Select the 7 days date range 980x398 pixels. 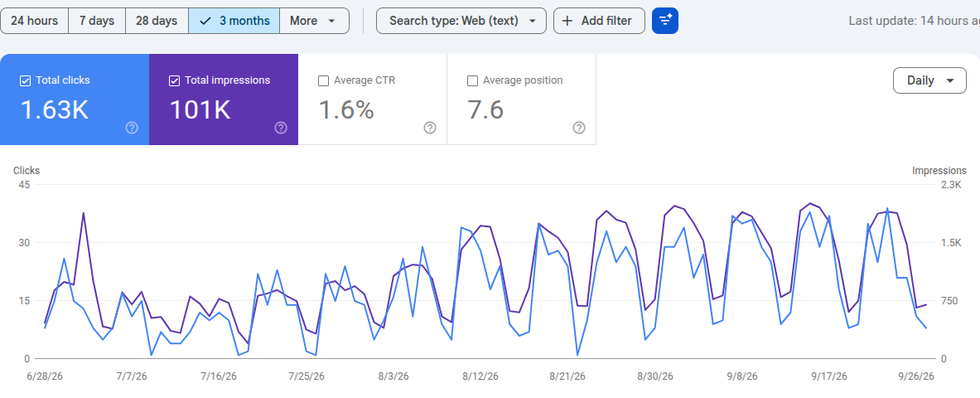97,21
